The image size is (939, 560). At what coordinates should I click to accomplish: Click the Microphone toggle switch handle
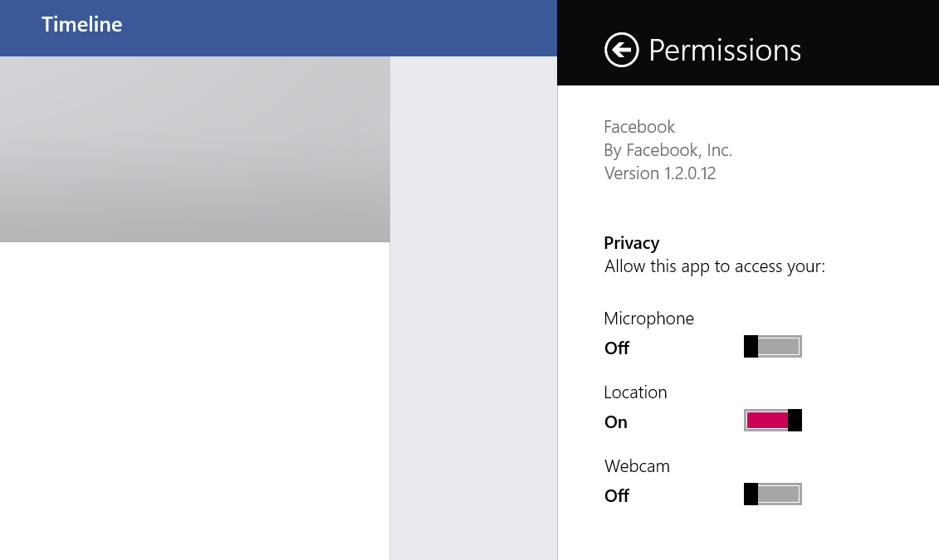point(750,346)
